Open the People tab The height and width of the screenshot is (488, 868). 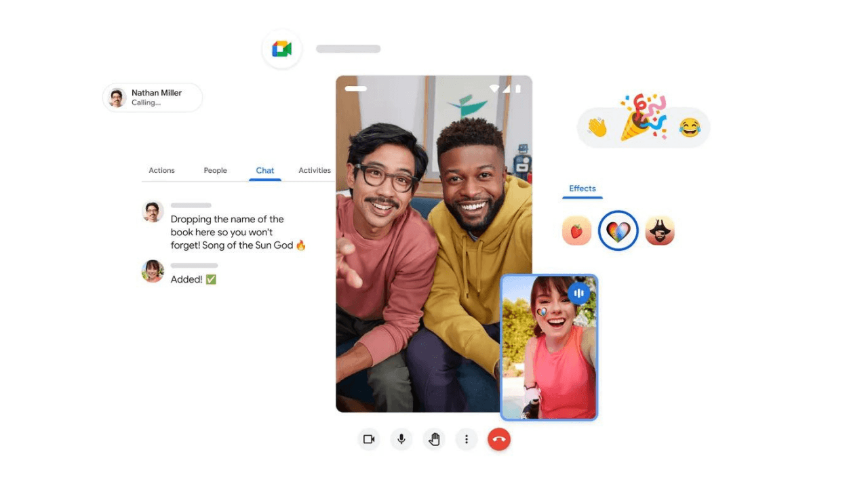215,171
